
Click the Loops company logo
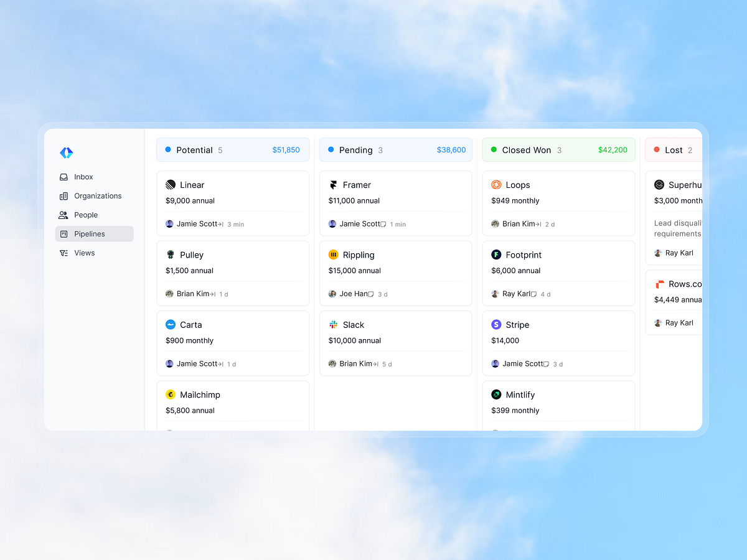pyautogui.click(x=496, y=185)
